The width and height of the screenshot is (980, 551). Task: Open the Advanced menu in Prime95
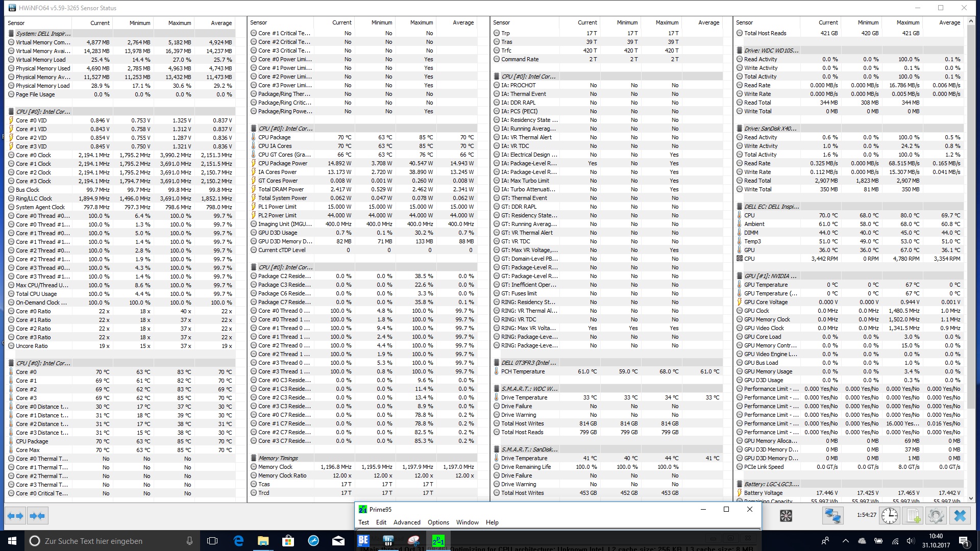click(407, 522)
